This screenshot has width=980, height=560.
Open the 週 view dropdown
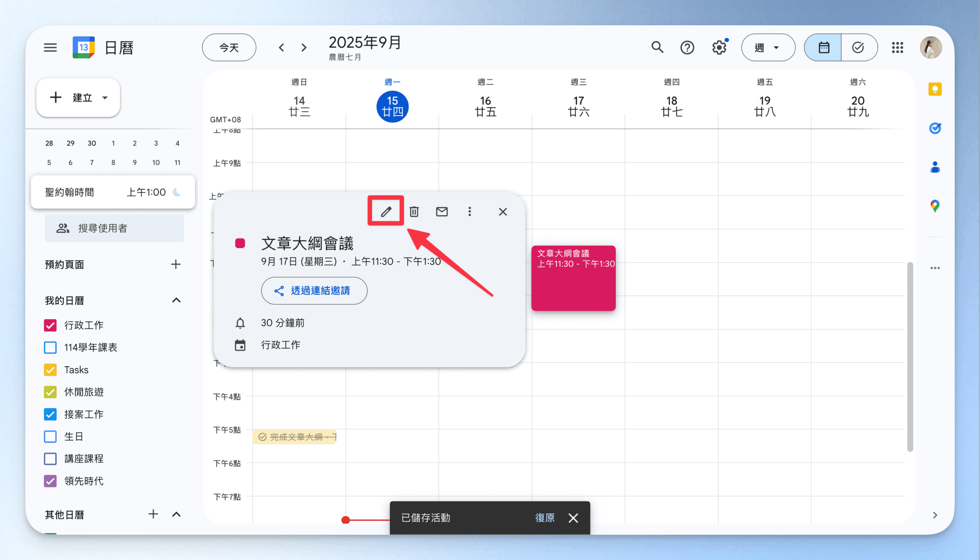pyautogui.click(x=768, y=47)
